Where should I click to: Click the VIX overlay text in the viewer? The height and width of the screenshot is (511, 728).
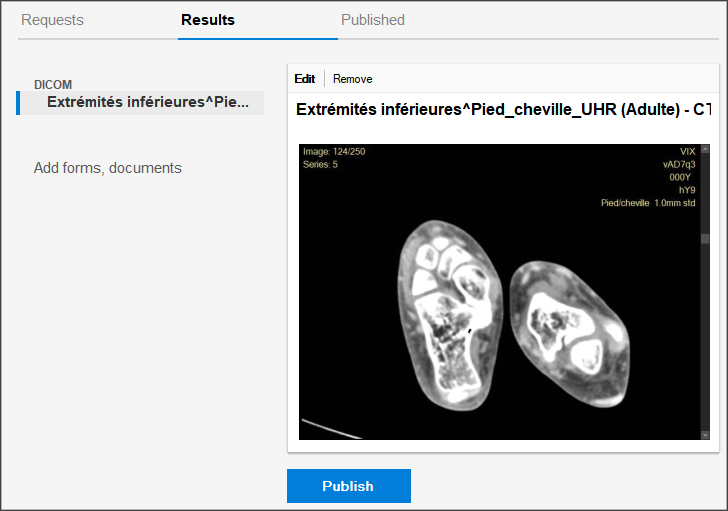[687, 152]
